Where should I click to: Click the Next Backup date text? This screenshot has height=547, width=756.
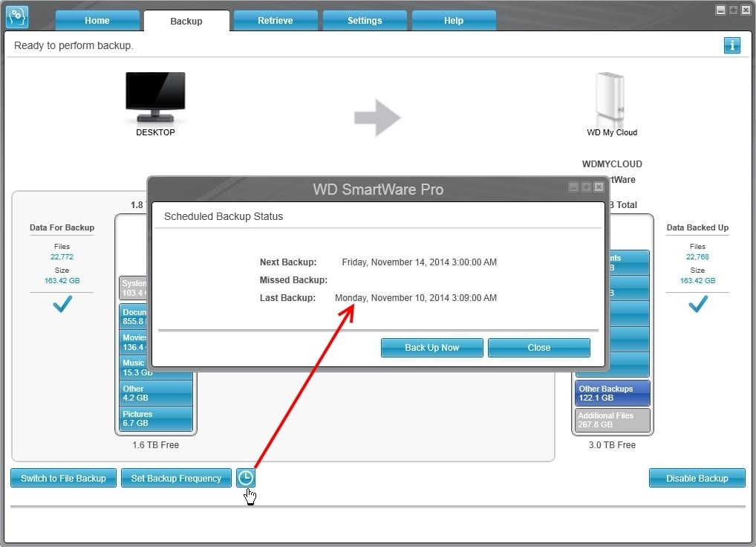[x=419, y=262]
